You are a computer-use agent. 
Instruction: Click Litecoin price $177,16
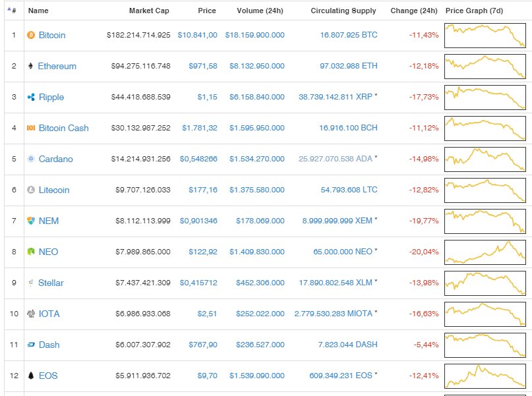point(203,190)
